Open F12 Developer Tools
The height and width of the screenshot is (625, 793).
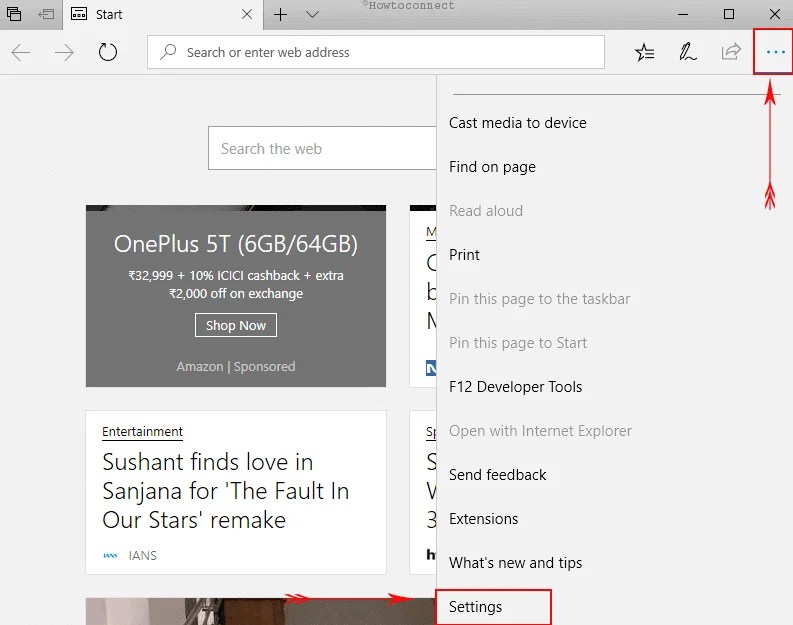pyautogui.click(x=515, y=387)
